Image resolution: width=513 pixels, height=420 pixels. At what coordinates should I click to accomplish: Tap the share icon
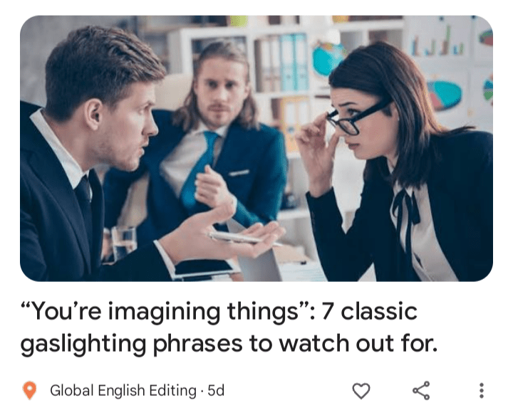(421, 391)
